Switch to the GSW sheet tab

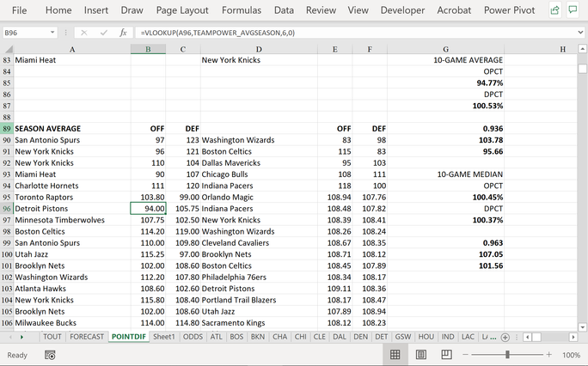[403, 337]
